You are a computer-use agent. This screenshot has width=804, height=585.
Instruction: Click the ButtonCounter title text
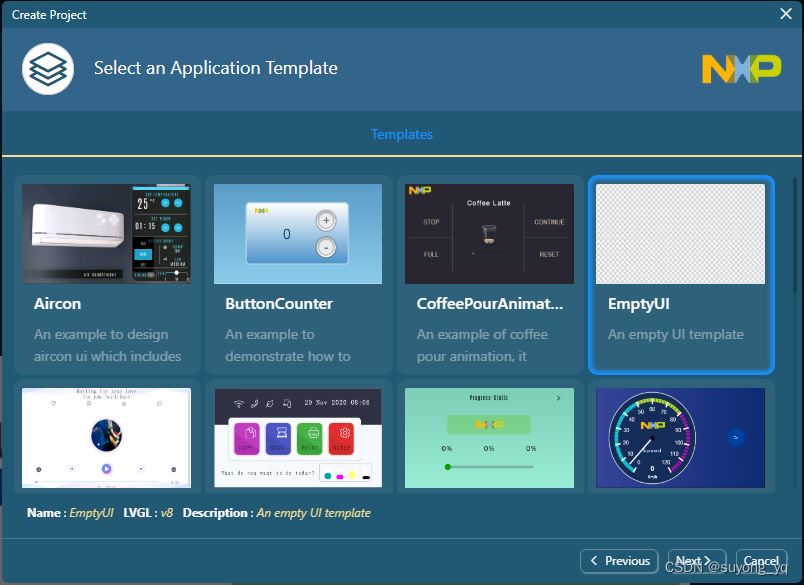tap(279, 304)
